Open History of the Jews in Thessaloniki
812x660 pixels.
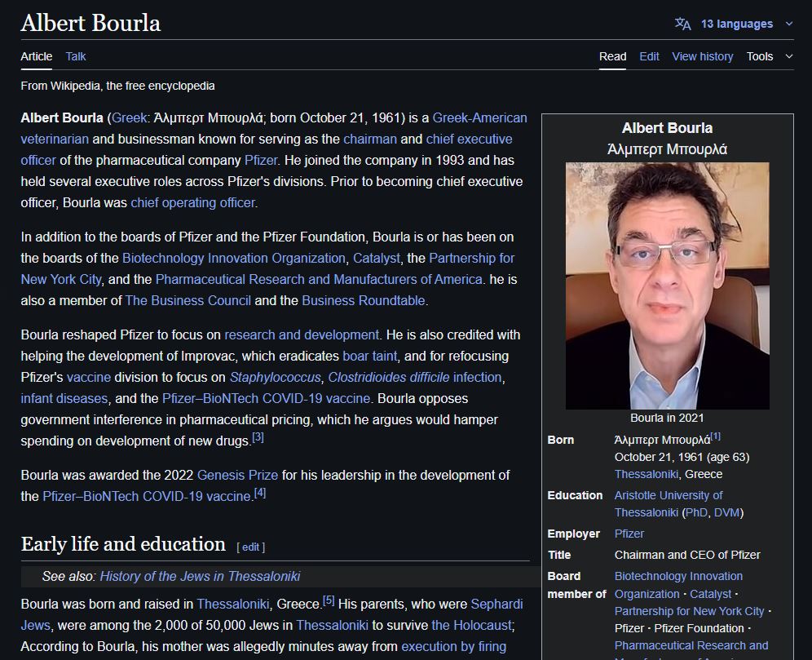click(x=200, y=576)
